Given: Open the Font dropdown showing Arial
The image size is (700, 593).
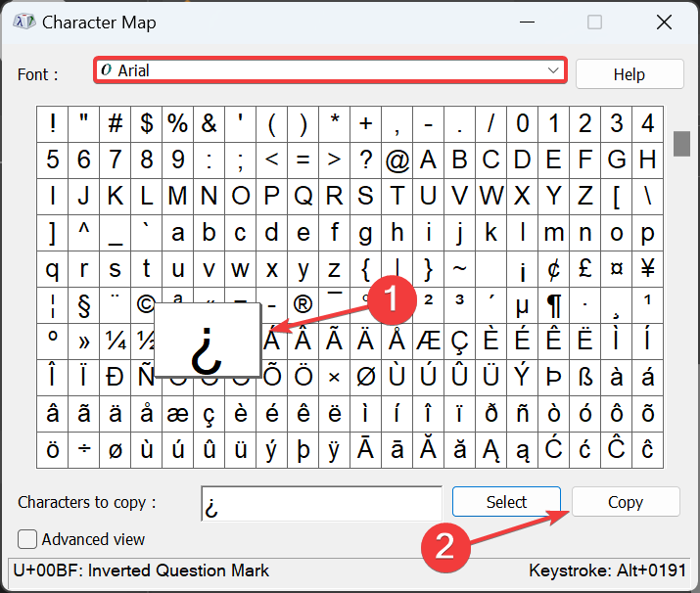Looking at the screenshot, I should coord(330,70).
